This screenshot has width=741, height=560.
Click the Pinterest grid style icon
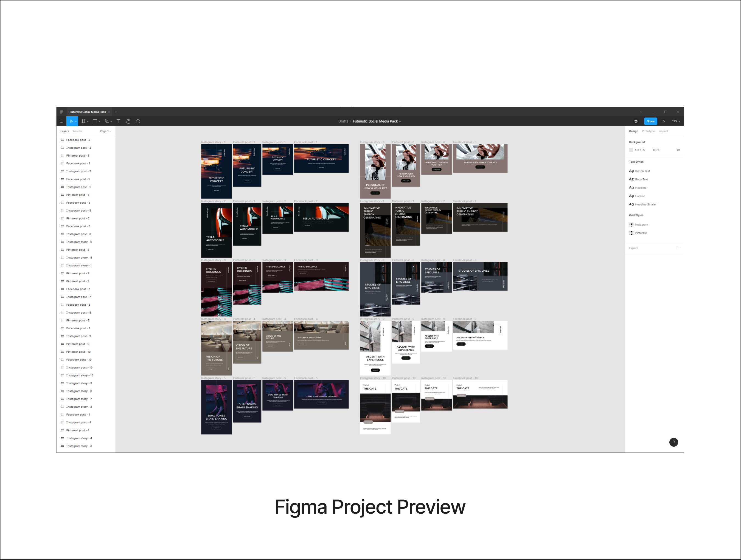coord(631,233)
